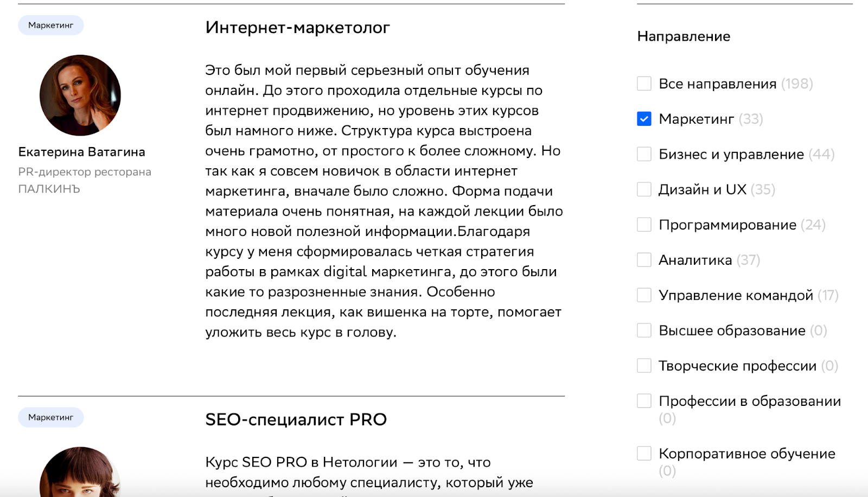Click the 'Маркетинг' tag above Екатерина's photo
Screen dimensions: 868x497
[50, 26]
